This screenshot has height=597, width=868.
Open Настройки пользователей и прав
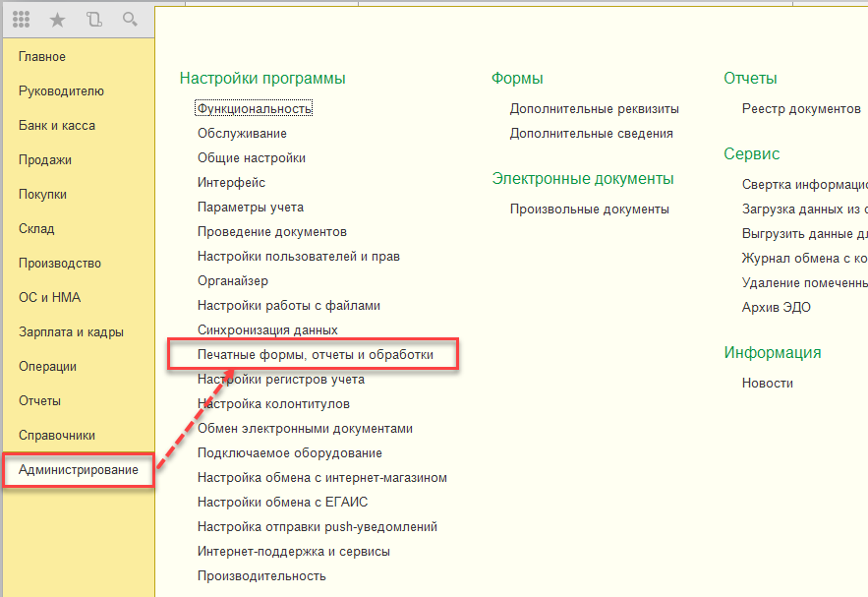(299, 257)
